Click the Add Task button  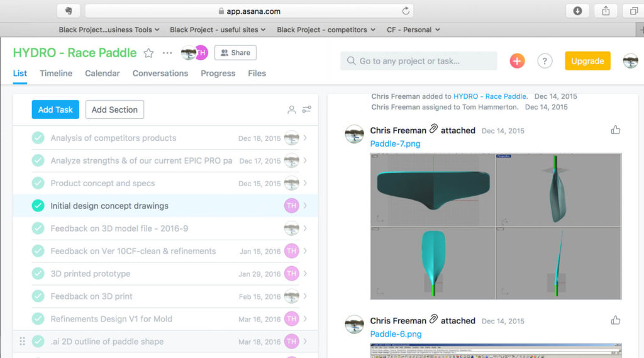pyautogui.click(x=55, y=109)
